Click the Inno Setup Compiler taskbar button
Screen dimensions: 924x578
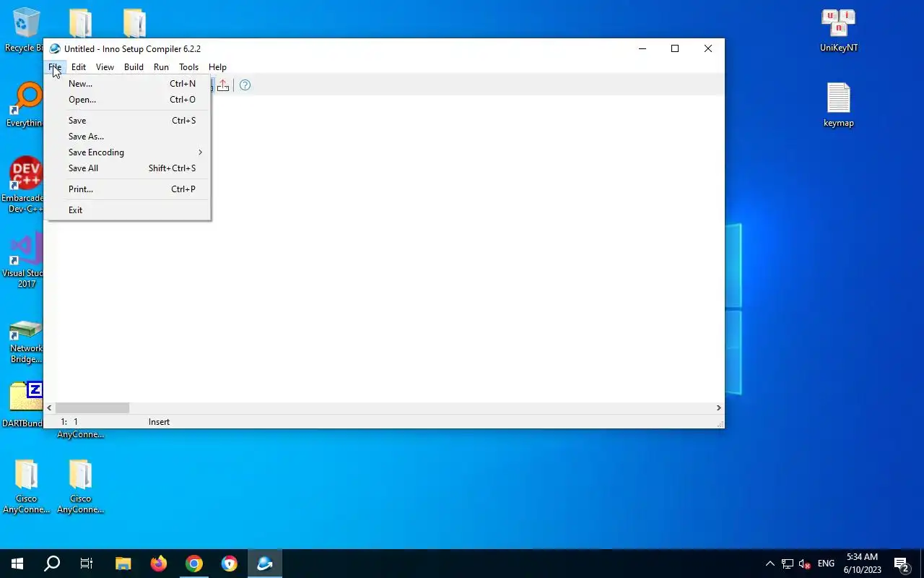point(265,564)
